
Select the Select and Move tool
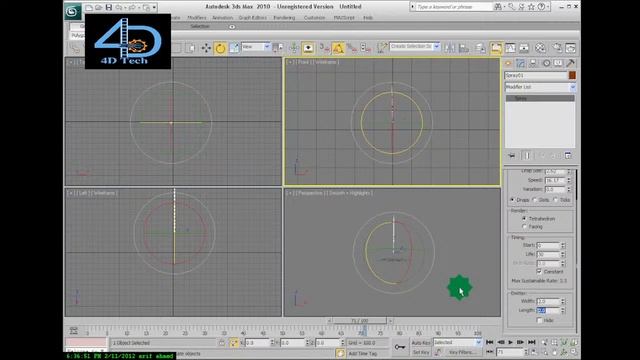(206, 48)
